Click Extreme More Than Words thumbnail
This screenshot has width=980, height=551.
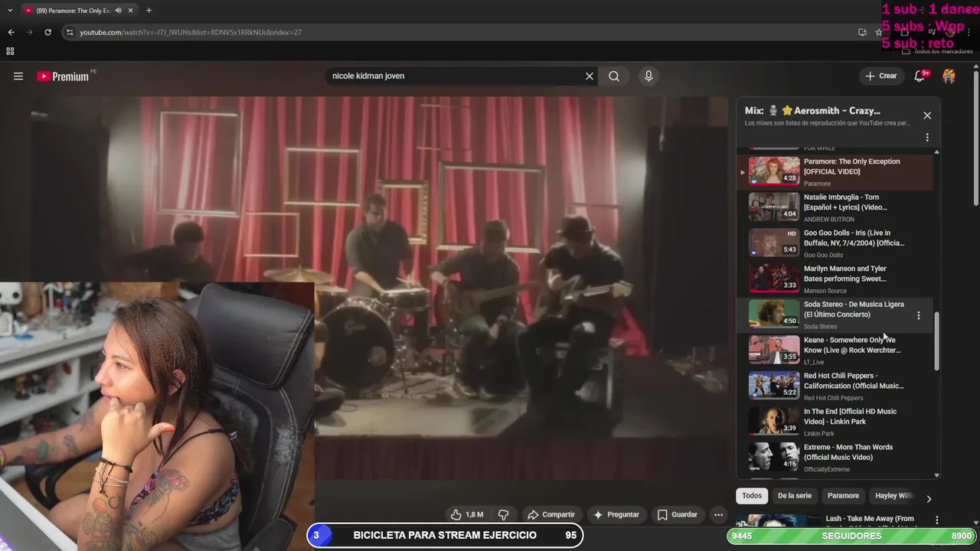pos(774,457)
